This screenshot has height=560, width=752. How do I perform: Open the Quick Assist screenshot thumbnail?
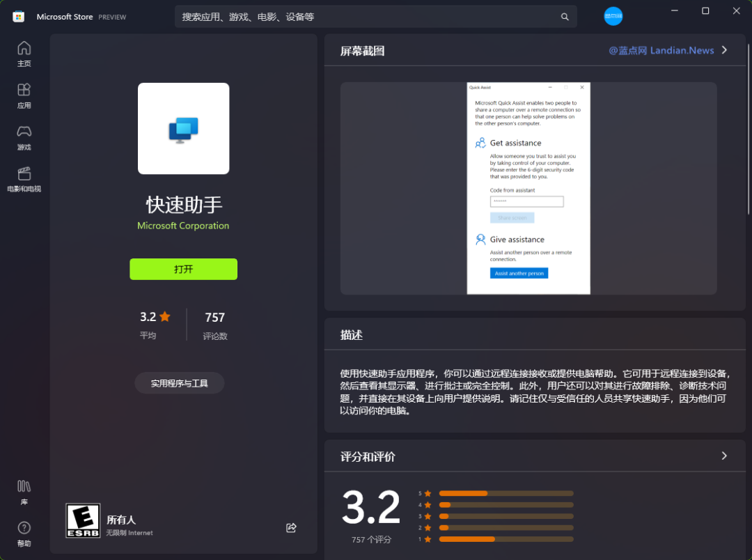tap(528, 188)
